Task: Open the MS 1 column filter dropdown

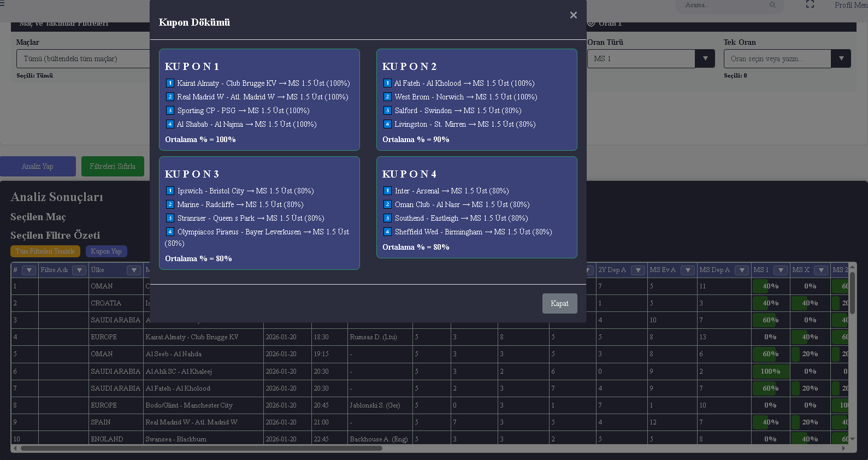Action: tap(781, 270)
